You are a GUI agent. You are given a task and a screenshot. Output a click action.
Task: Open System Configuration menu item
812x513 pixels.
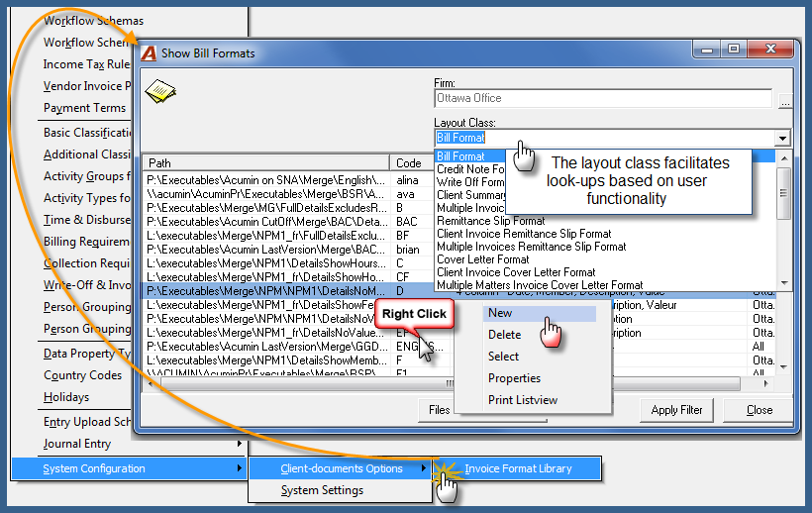pyautogui.click(x=129, y=468)
